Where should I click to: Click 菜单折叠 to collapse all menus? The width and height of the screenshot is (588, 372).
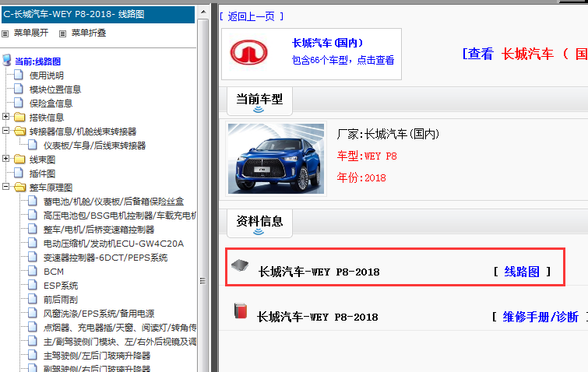tap(89, 33)
